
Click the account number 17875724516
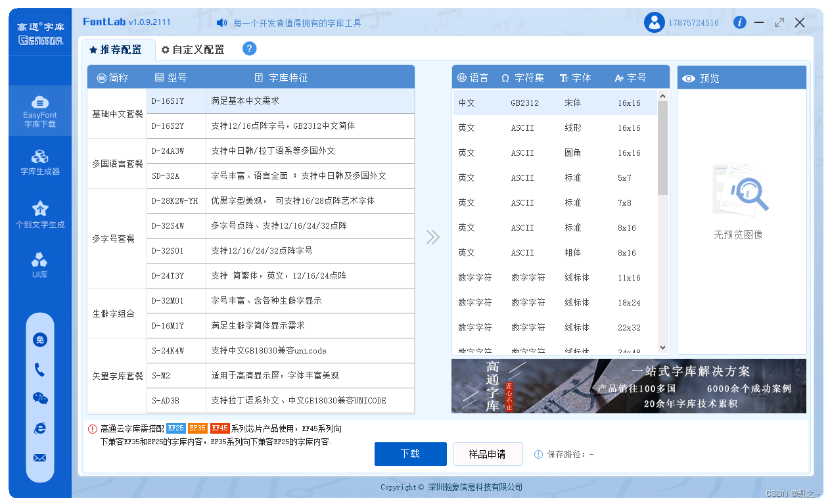click(693, 23)
